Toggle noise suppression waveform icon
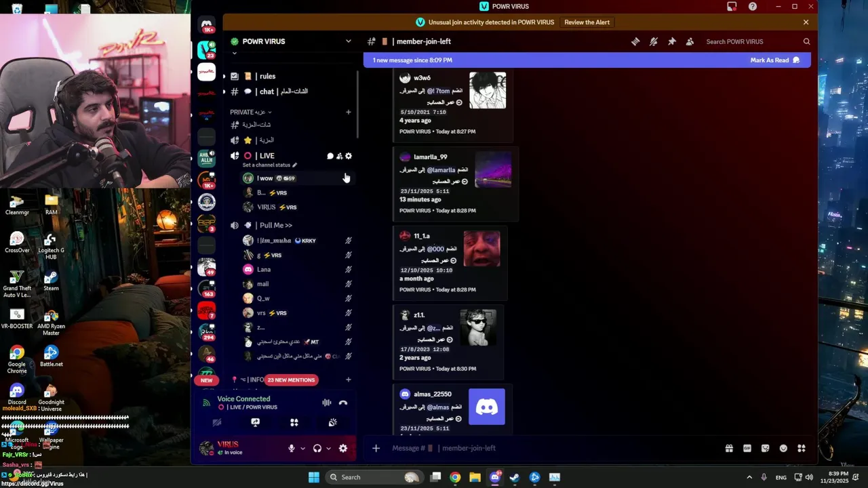 [x=327, y=403]
